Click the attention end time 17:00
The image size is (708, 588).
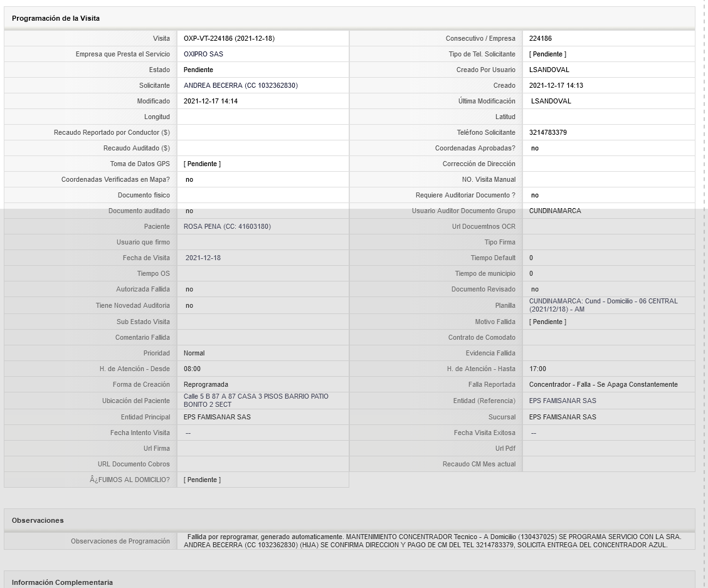[537, 369]
